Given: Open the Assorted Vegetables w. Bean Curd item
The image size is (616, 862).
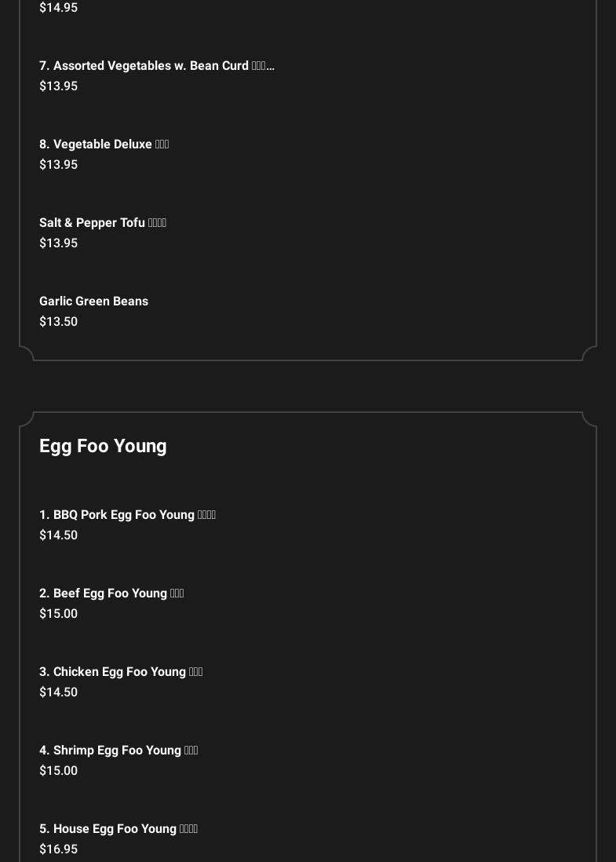Looking at the screenshot, I should (x=156, y=66).
